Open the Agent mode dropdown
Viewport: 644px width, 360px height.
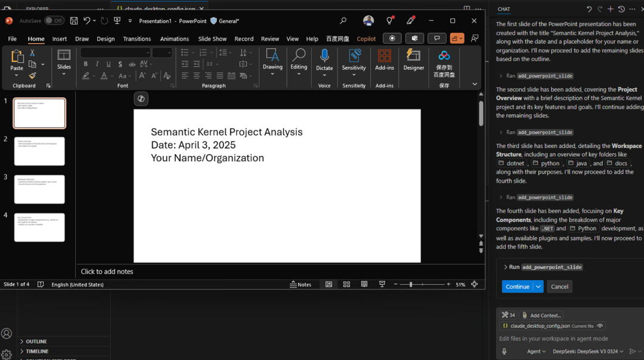tap(536, 352)
